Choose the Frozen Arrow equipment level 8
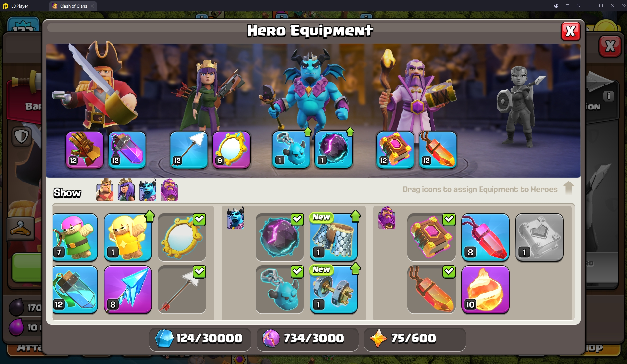Screen dimensions: 627x364 (x=128, y=289)
